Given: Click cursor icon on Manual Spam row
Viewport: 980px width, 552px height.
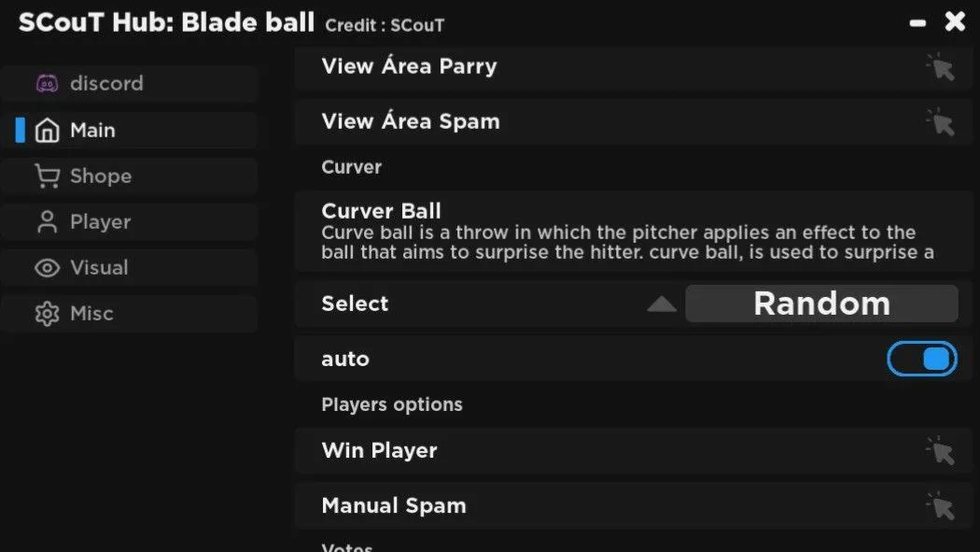Looking at the screenshot, I should coord(941,505).
